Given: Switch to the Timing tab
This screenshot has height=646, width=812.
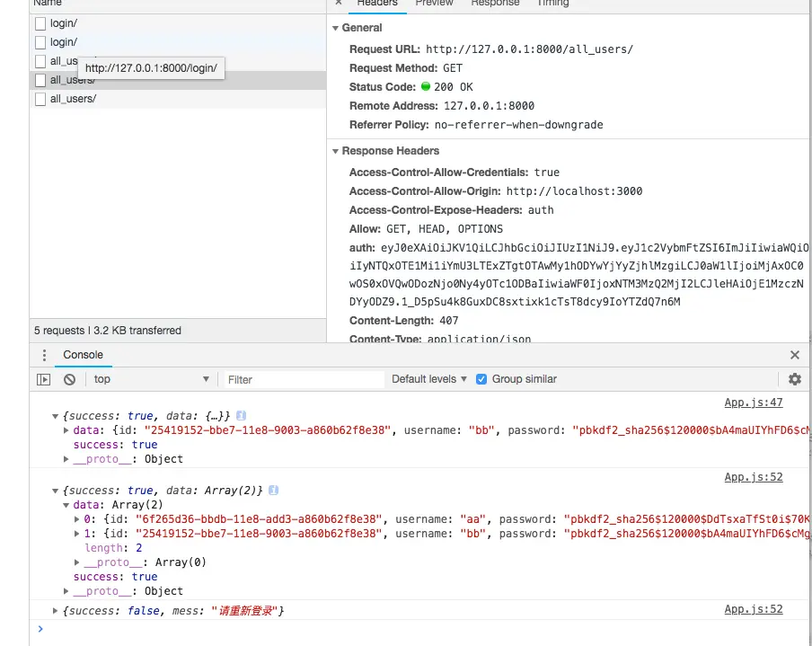Looking at the screenshot, I should 553,4.
